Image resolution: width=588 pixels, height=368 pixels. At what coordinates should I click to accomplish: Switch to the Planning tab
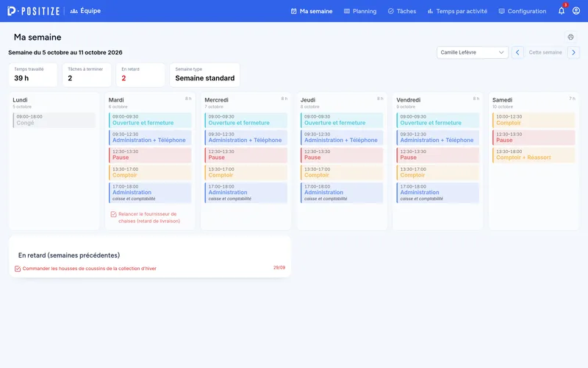pyautogui.click(x=360, y=11)
